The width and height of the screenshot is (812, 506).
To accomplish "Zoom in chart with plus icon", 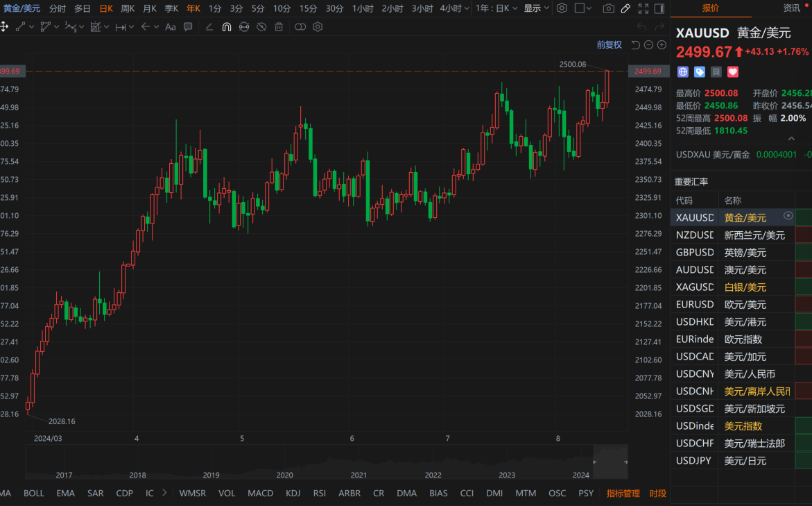I will [x=662, y=45].
